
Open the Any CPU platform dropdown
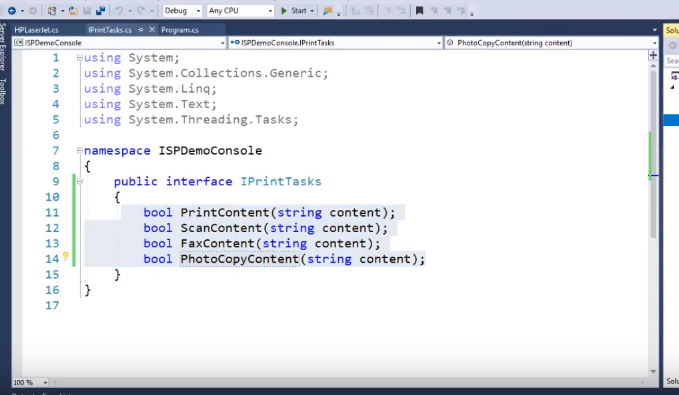coord(240,10)
